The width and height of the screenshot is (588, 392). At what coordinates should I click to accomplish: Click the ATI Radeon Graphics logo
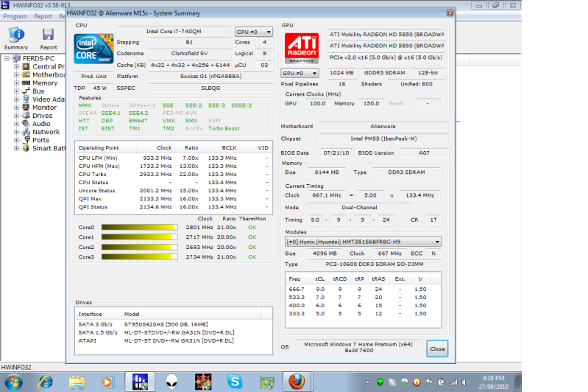coord(302,48)
